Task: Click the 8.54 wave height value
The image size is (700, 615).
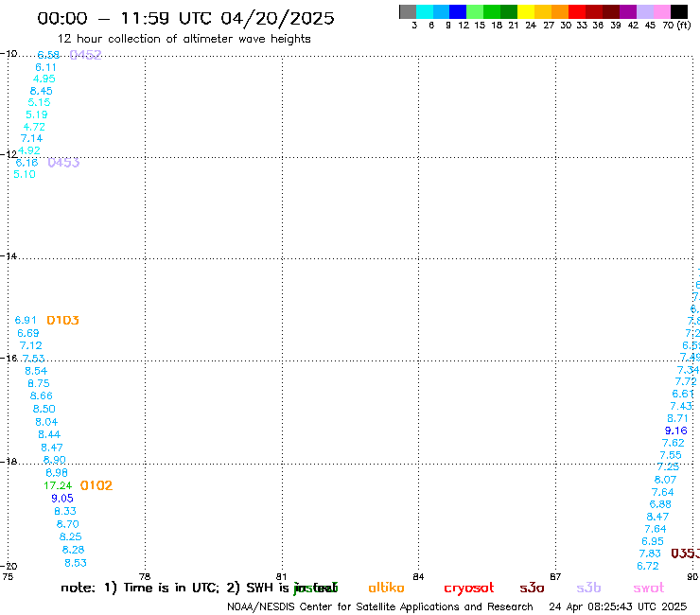Action: (36, 371)
